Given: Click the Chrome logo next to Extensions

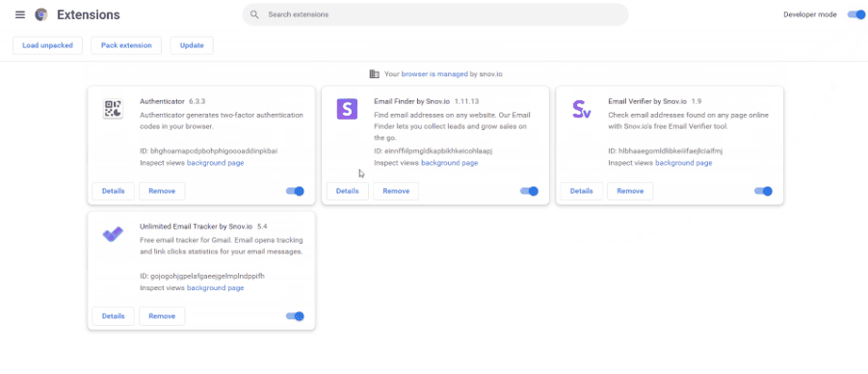Looking at the screenshot, I should click(x=41, y=15).
